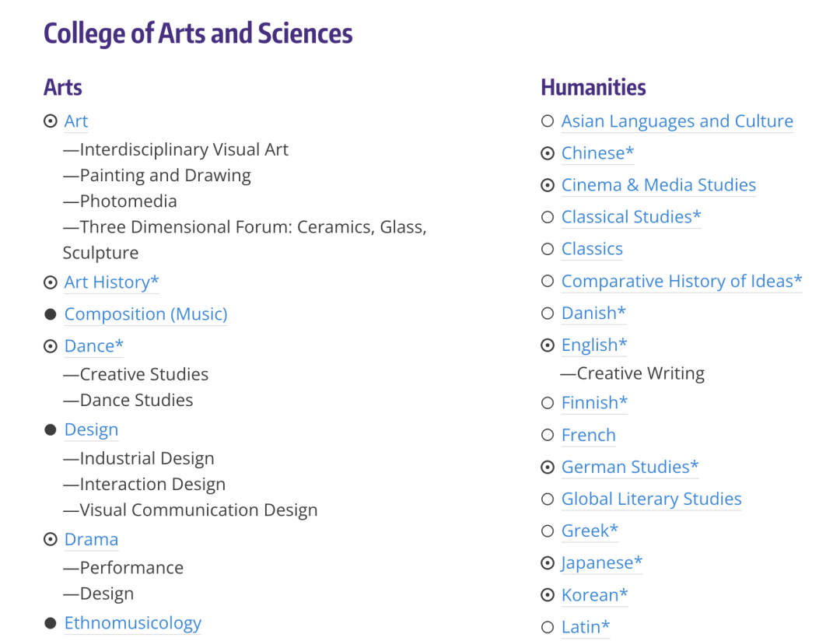Screen dimensions: 840x641
Task: Click the filled dot beside Composition (Music)
Action: [x=51, y=314]
